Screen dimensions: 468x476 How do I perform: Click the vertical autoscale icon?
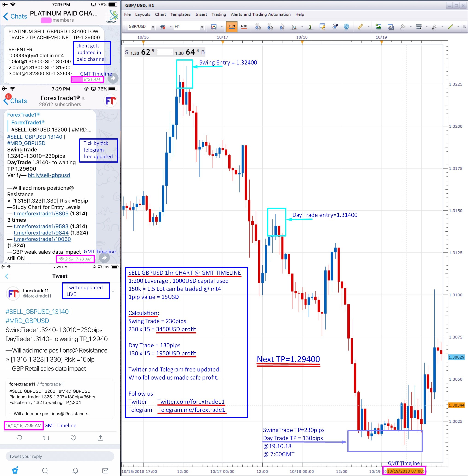[x=310, y=27]
